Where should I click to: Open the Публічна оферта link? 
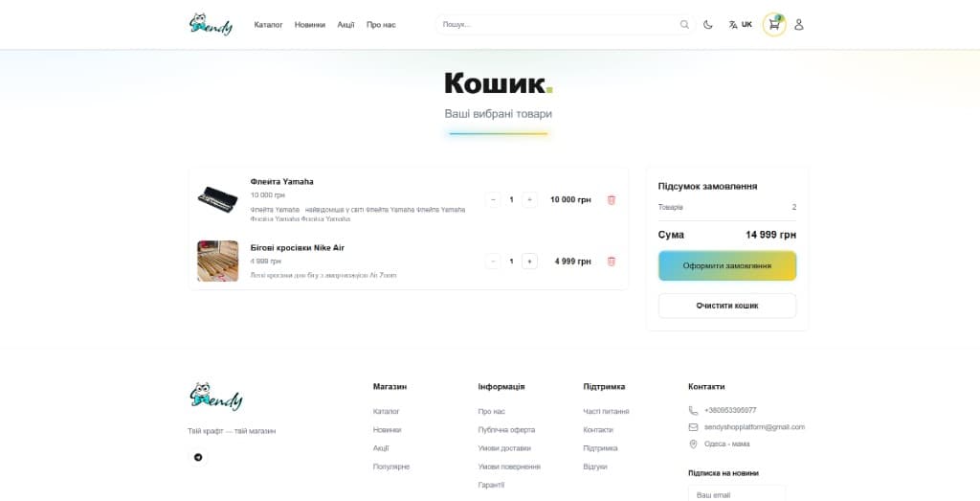pos(506,430)
